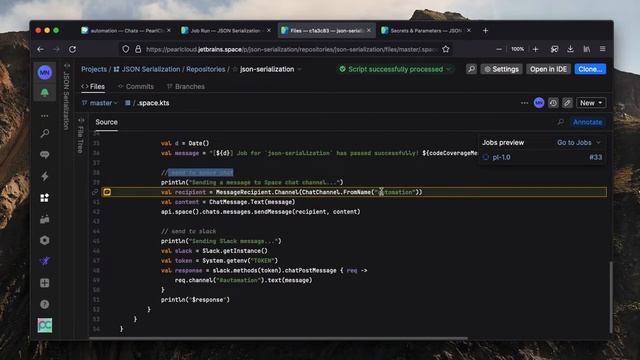
Task: Open a new browser tab
Action: [x=485, y=31]
